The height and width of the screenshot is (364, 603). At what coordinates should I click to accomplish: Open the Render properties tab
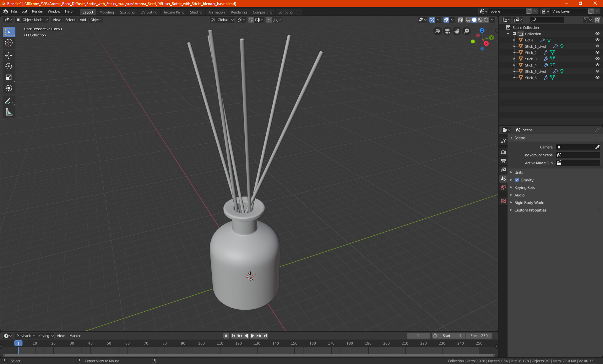pyautogui.click(x=503, y=152)
